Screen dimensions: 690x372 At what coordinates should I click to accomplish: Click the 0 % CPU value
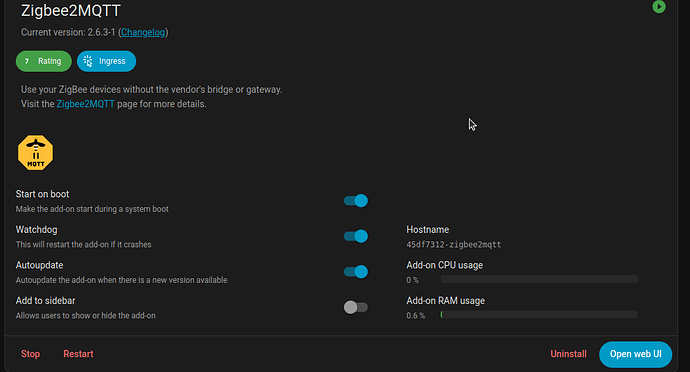(x=412, y=280)
